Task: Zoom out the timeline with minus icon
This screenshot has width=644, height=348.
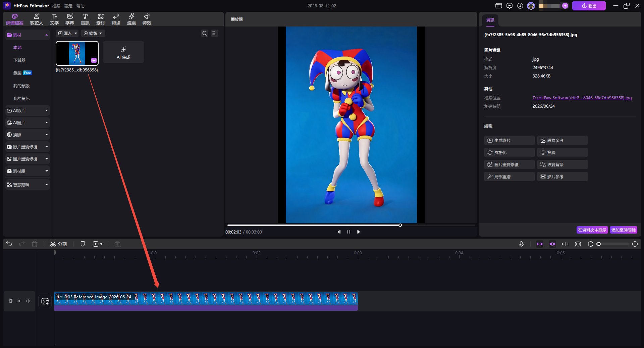Action: (x=591, y=244)
